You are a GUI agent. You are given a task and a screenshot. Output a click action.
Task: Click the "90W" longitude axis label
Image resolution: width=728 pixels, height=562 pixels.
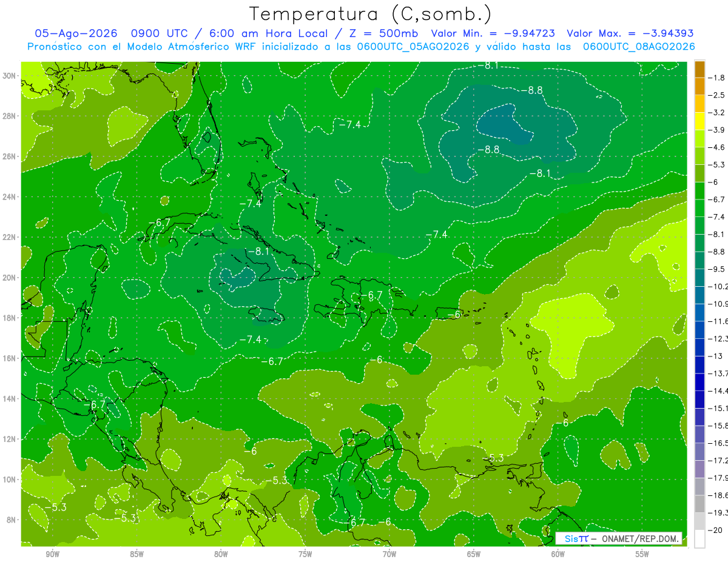pyautogui.click(x=52, y=554)
